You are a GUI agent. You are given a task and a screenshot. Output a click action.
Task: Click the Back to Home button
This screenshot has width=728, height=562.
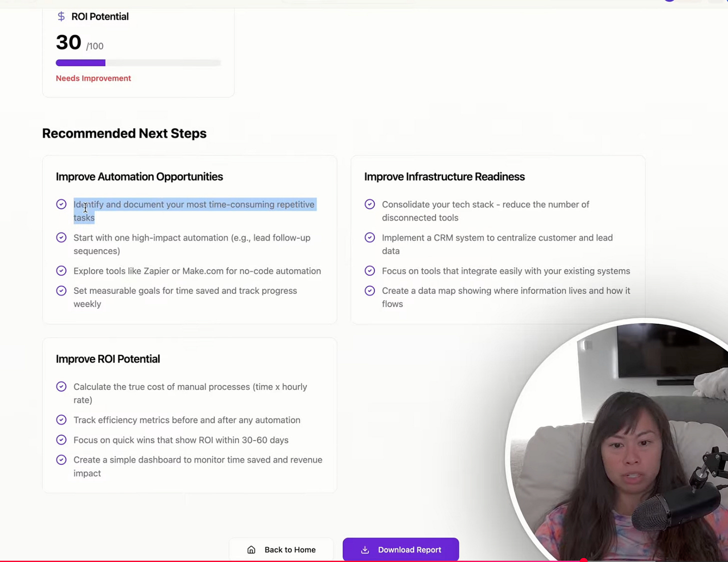(x=281, y=549)
